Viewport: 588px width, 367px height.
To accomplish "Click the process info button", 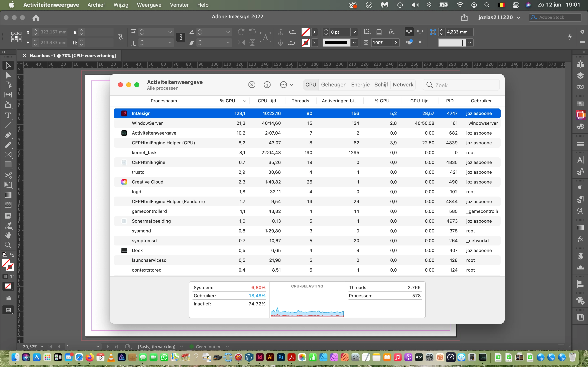I will pos(267,85).
